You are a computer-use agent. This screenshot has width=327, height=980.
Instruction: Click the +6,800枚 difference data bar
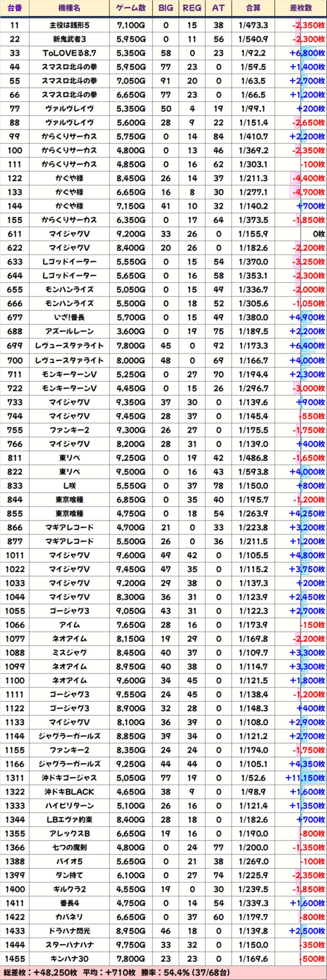coord(307,53)
